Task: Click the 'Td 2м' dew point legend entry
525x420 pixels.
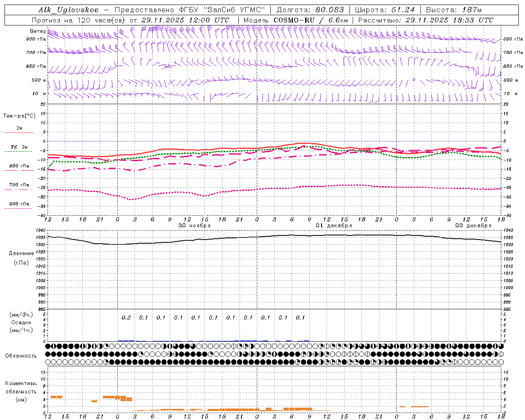Action: click(x=19, y=147)
